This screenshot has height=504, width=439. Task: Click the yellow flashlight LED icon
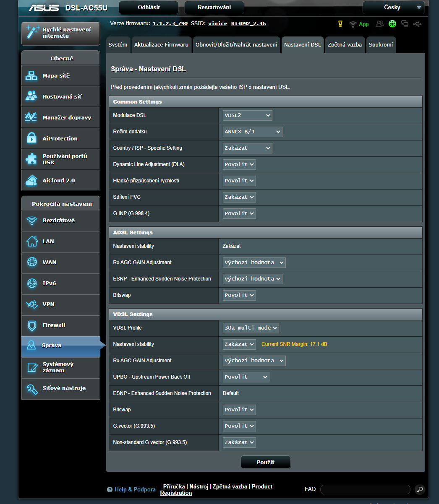point(340,24)
